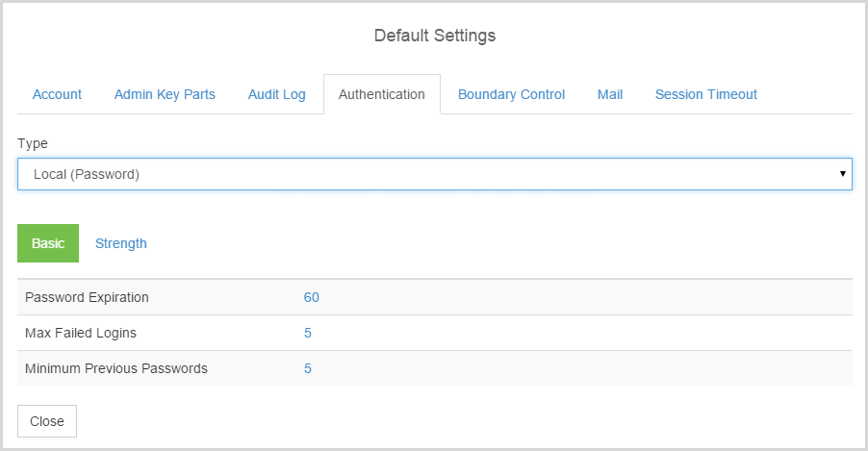The image size is (868, 451).
Task: Click the arrow of the Type dropdown
Action: [843, 174]
